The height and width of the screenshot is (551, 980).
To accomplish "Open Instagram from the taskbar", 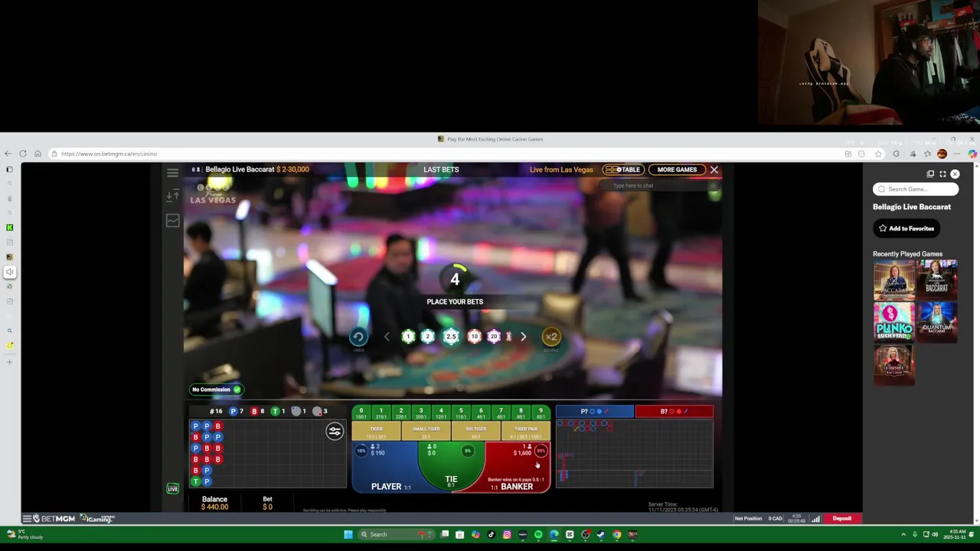I will 507,534.
